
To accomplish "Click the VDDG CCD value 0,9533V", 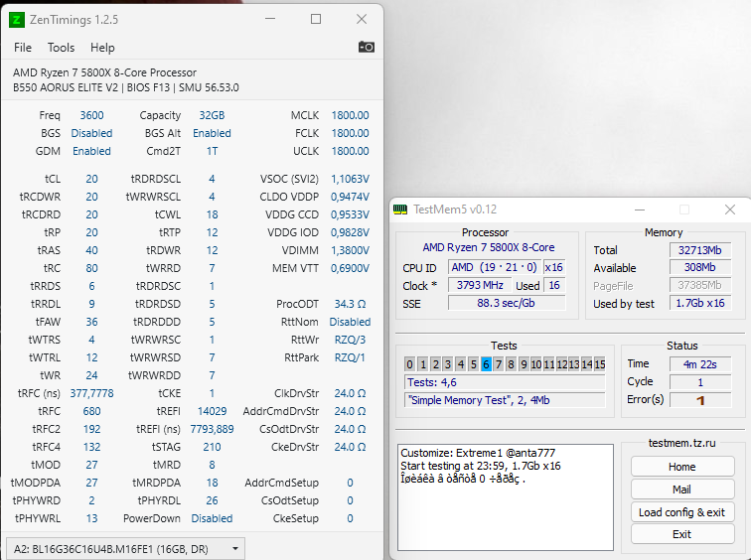I will coord(350,214).
